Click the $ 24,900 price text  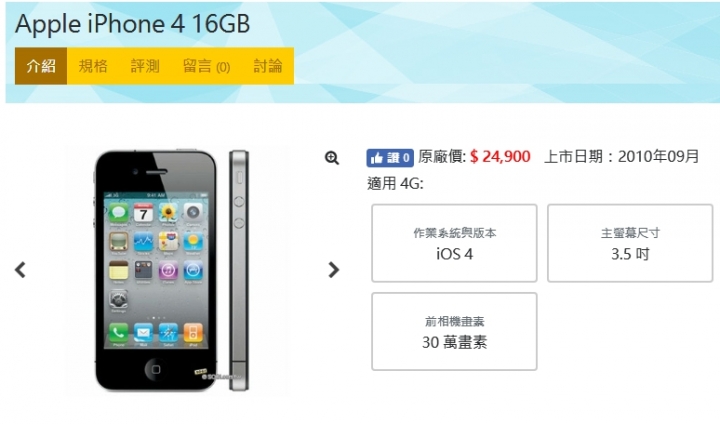(500, 157)
